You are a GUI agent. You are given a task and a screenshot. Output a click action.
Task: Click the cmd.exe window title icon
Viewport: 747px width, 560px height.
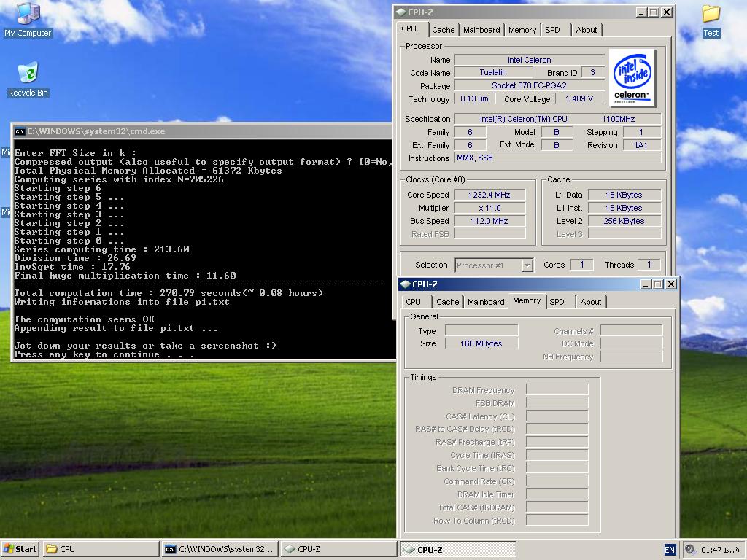(20, 131)
